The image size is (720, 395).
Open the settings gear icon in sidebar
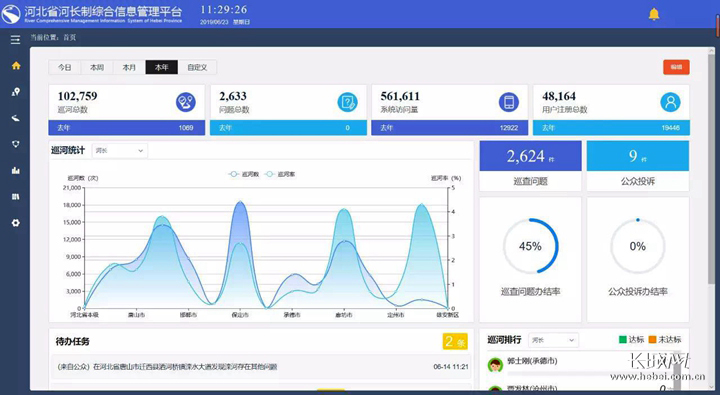[x=16, y=223]
